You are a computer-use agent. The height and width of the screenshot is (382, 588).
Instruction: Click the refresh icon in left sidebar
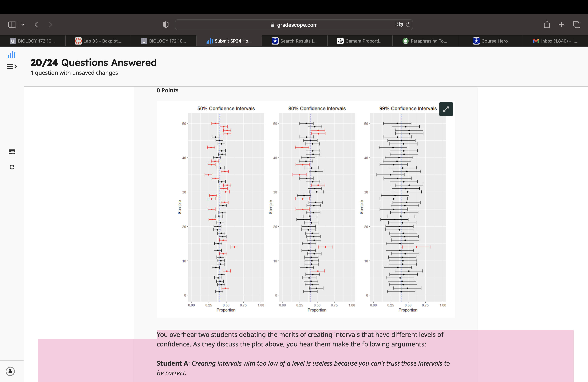tap(12, 167)
